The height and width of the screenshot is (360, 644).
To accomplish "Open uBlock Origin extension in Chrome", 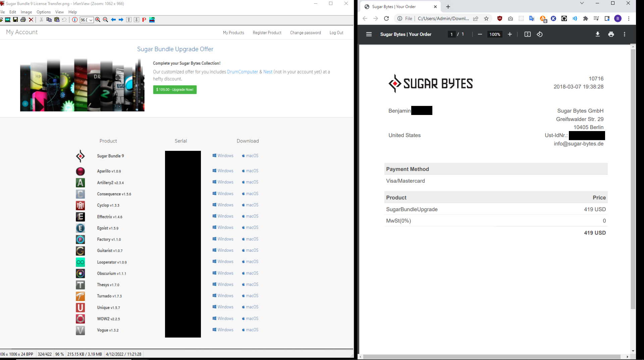I will pyautogui.click(x=500, y=18).
